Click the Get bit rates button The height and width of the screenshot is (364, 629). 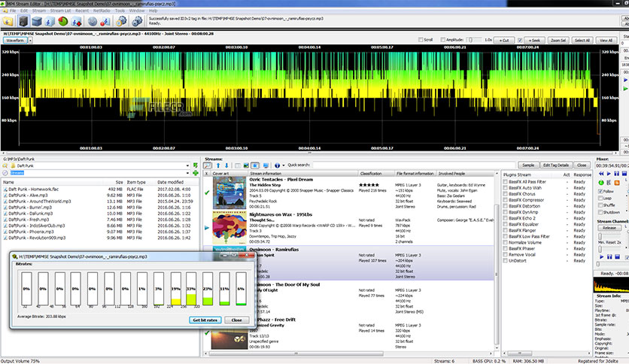pos(205,320)
